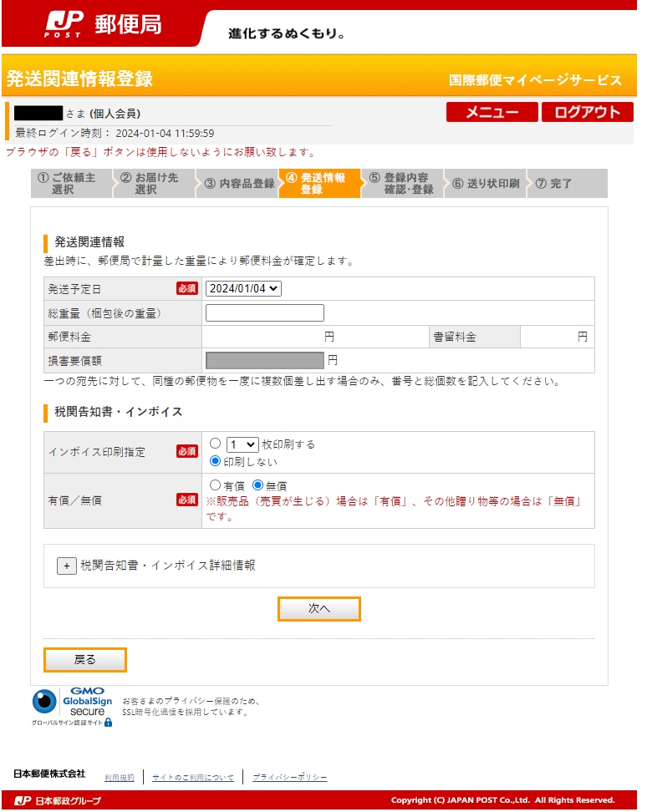Click the 次へ button
Image resolution: width=647 pixels, height=812 pixels.
319,609
